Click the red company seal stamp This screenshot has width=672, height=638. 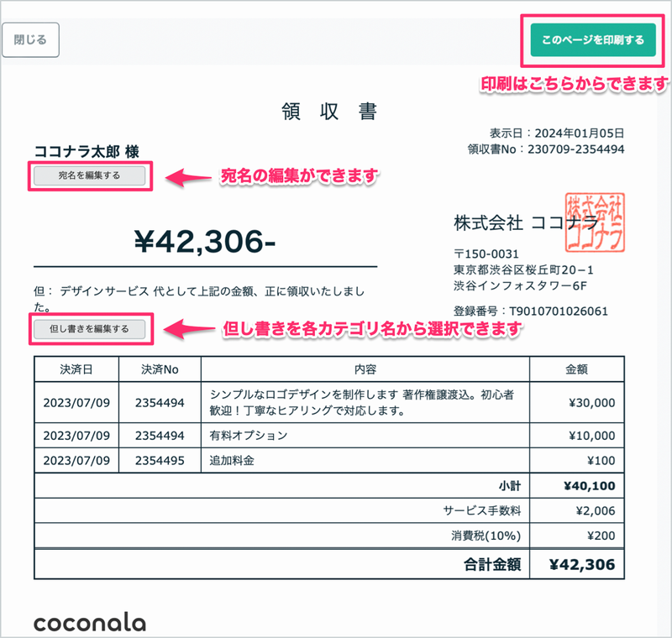(x=594, y=221)
